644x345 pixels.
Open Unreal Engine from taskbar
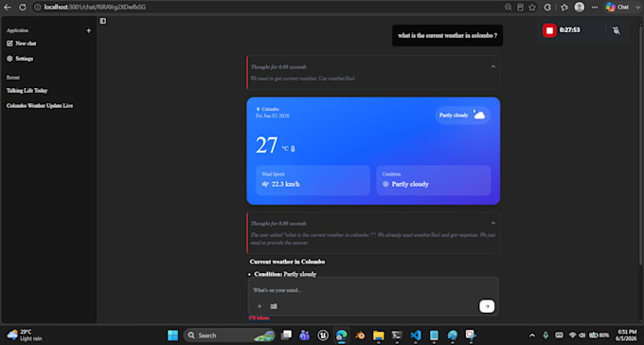[x=323, y=336]
